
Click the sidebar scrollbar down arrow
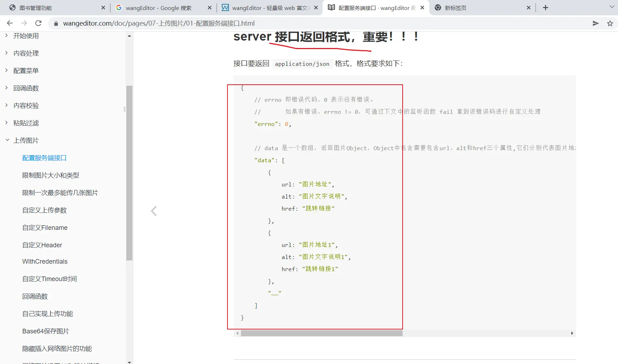click(129, 362)
